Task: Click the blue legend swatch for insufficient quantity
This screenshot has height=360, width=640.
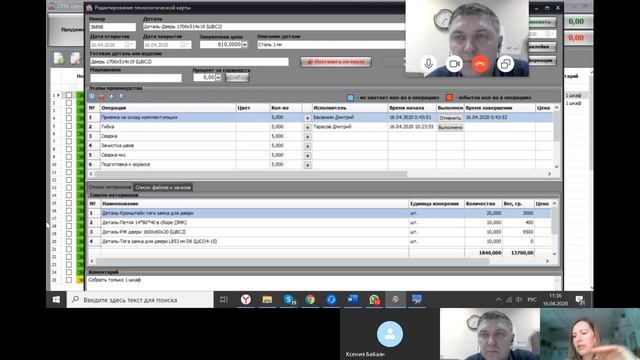Action: [x=350, y=98]
